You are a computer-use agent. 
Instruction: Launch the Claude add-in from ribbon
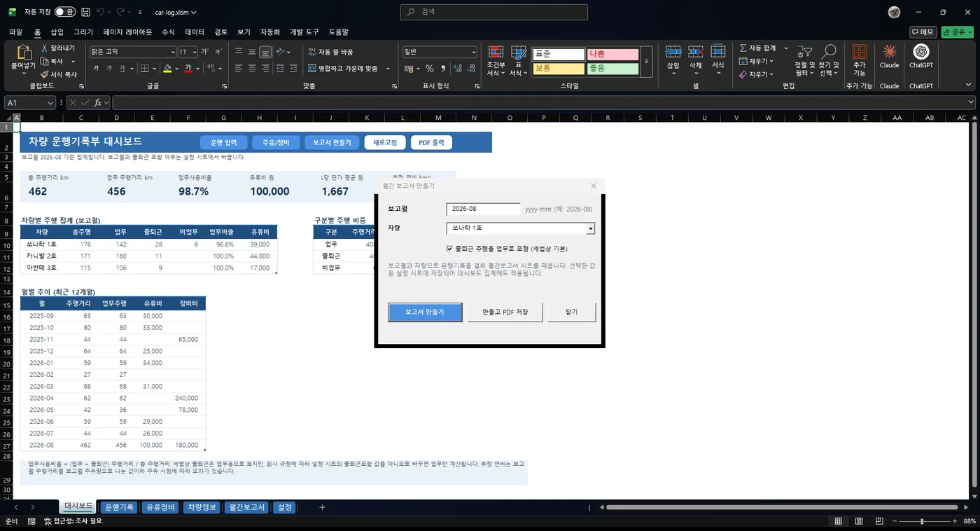point(889,56)
